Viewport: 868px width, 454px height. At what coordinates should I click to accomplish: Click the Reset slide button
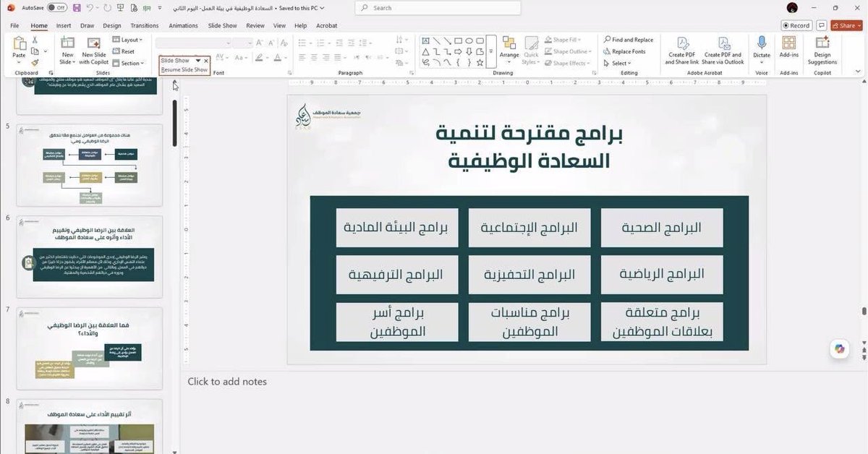pyautogui.click(x=124, y=51)
